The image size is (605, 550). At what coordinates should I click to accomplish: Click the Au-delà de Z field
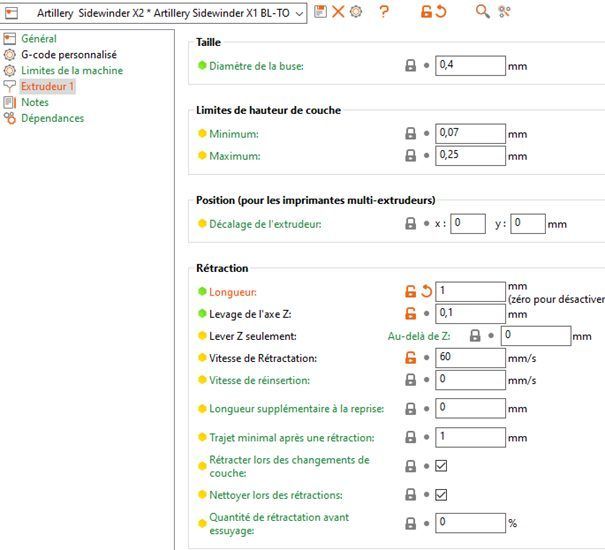(x=536, y=335)
